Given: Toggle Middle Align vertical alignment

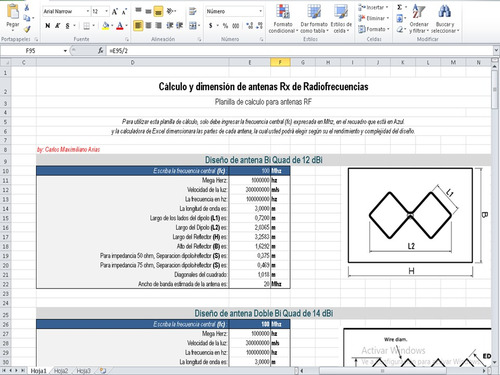Looking at the screenshot, I should coord(148,11).
